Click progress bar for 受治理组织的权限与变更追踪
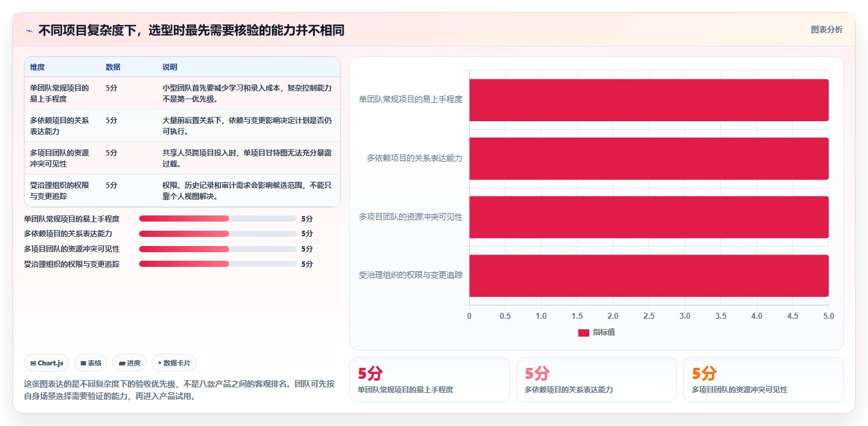This screenshot has height=426, width=868. pyautogui.click(x=217, y=264)
